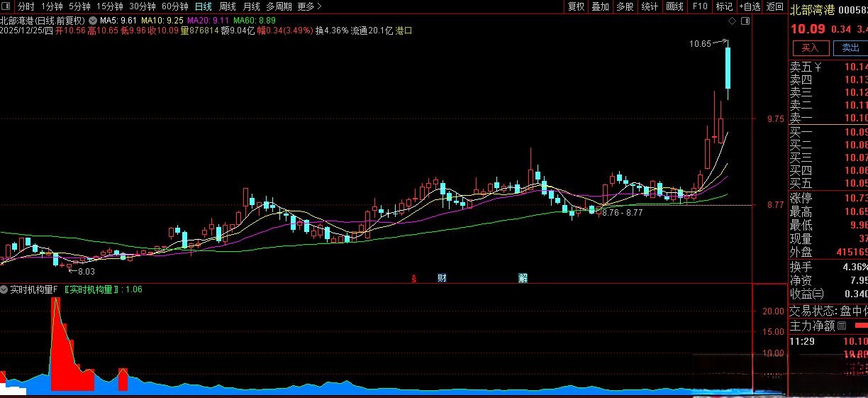Click the 港口 sector tag link

404,31
